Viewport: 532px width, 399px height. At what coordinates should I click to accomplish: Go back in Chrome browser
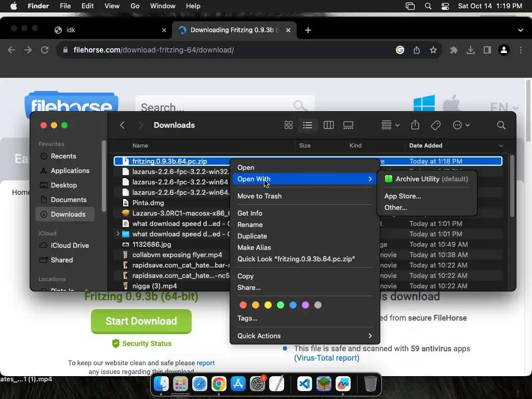tap(11, 50)
